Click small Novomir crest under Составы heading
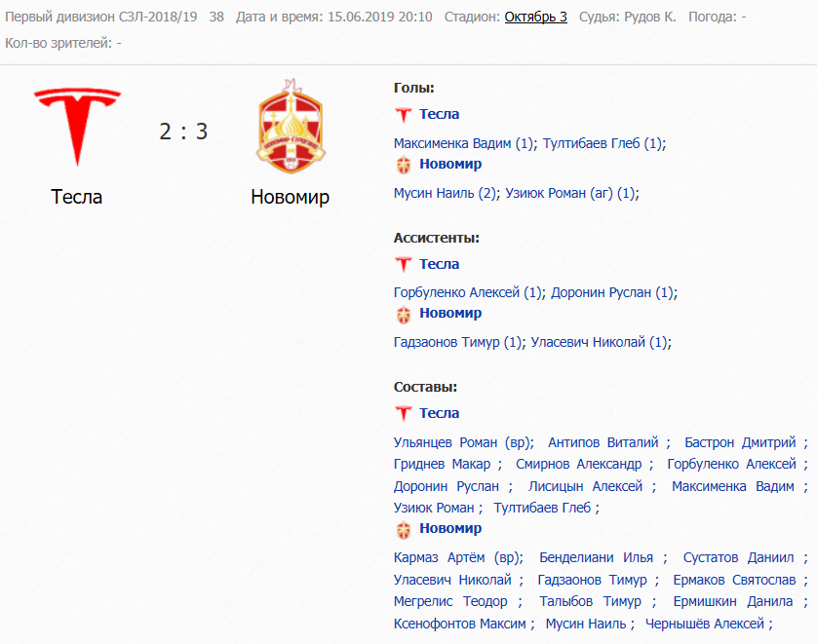The height and width of the screenshot is (644, 817). 404,529
